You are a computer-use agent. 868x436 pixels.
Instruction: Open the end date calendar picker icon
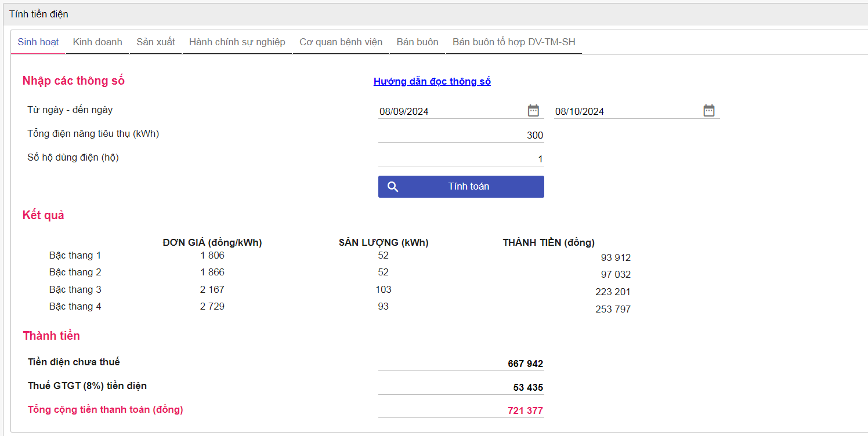coord(709,111)
